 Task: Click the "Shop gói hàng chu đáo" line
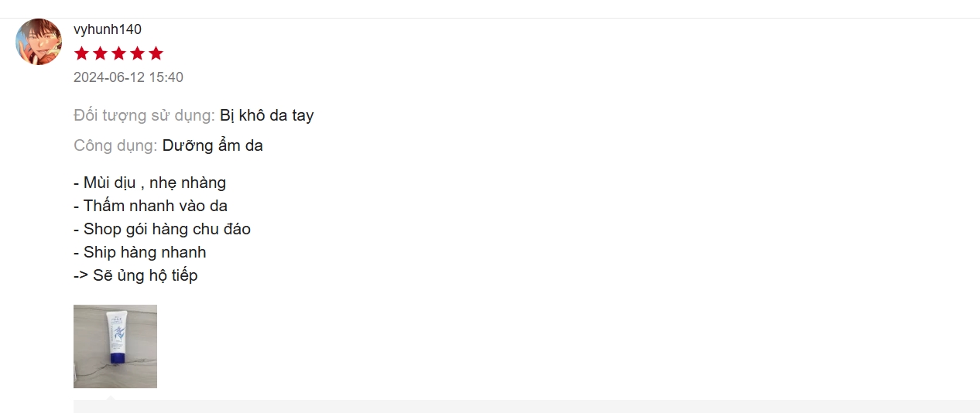163,229
